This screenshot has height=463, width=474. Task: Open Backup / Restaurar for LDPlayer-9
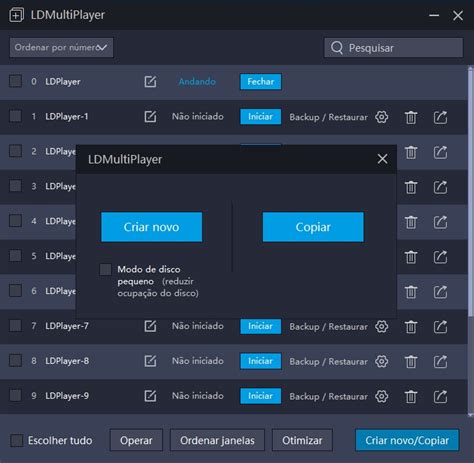328,396
